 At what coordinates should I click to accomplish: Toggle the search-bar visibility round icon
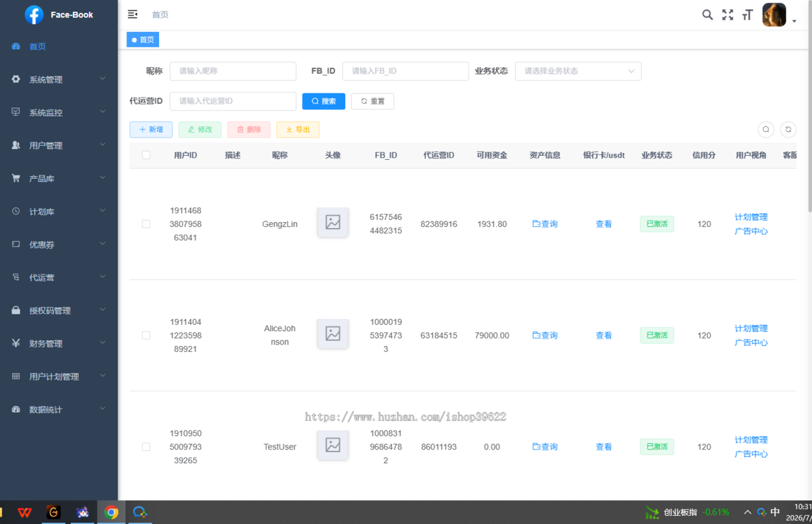point(765,129)
